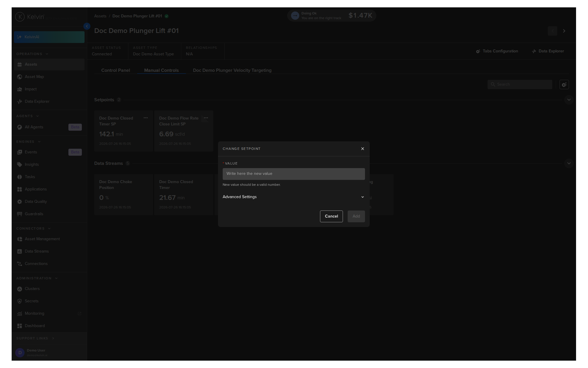Click the Connected asset status text

[x=102, y=54]
